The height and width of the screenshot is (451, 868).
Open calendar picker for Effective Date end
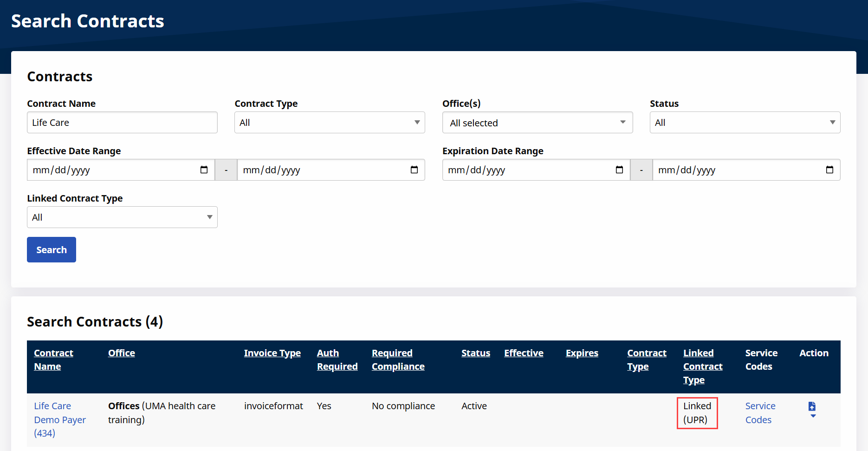click(414, 170)
